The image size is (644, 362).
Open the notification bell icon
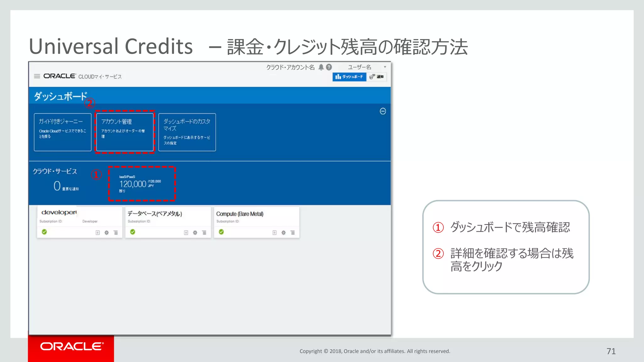tap(321, 67)
